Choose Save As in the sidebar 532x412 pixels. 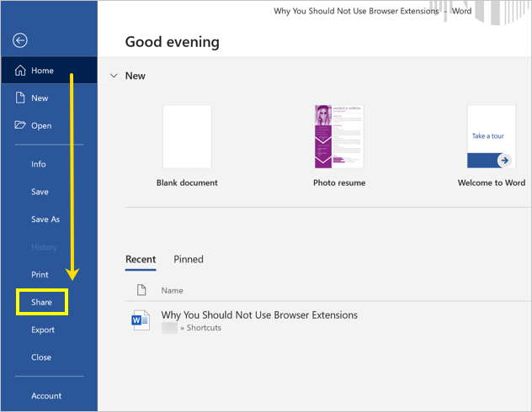[x=45, y=219]
